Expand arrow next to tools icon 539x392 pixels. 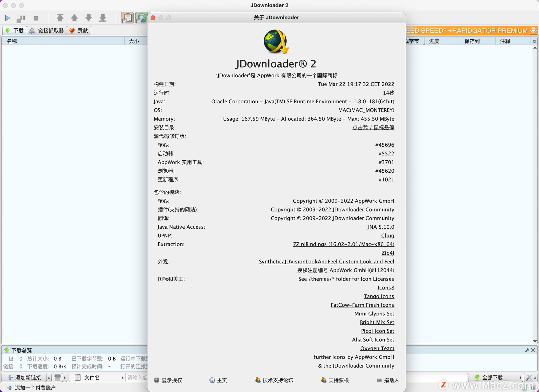click(x=535, y=378)
